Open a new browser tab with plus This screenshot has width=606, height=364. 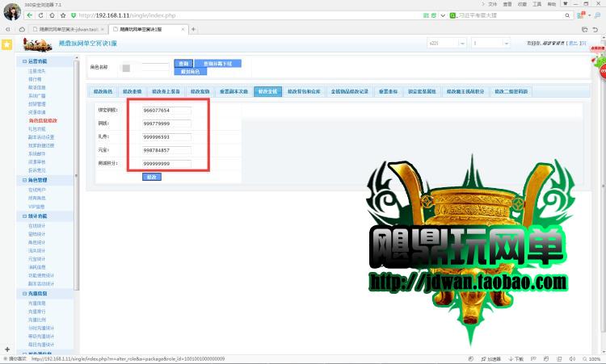193,29
